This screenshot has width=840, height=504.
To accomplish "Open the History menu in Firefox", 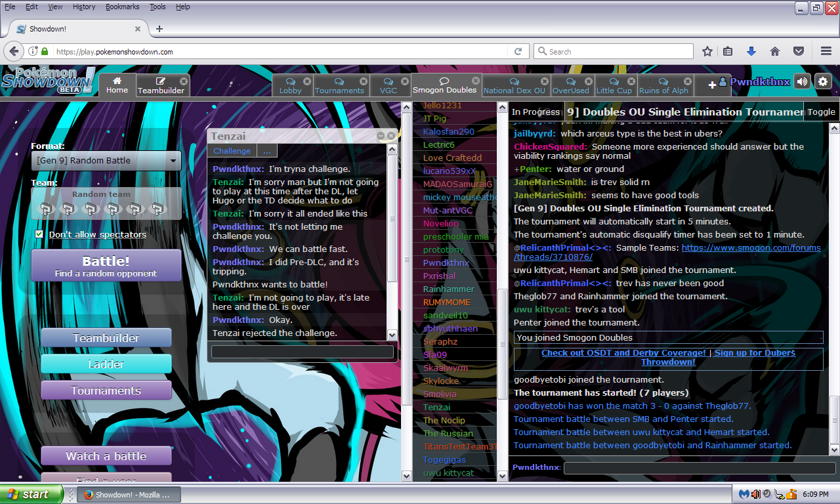I will tap(84, 7).
